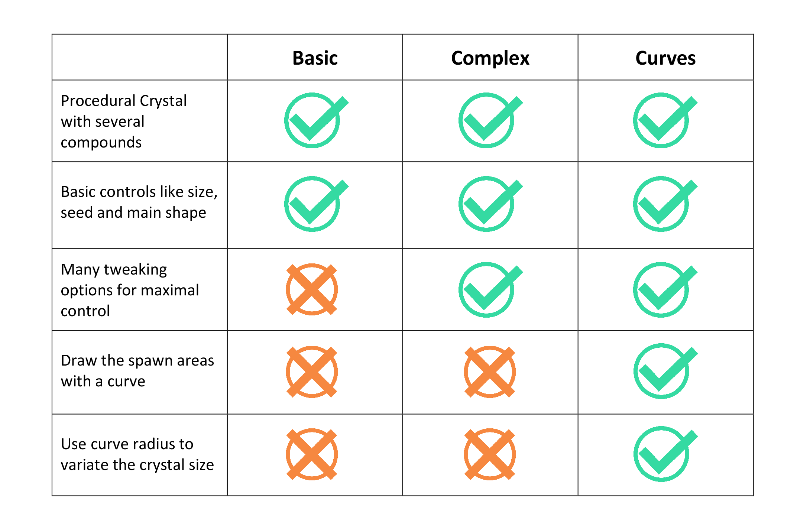This screenshot has height=532, width=810.
Task: Click Complex orange cross for curve radius
Action: click(x=490, y=454)
